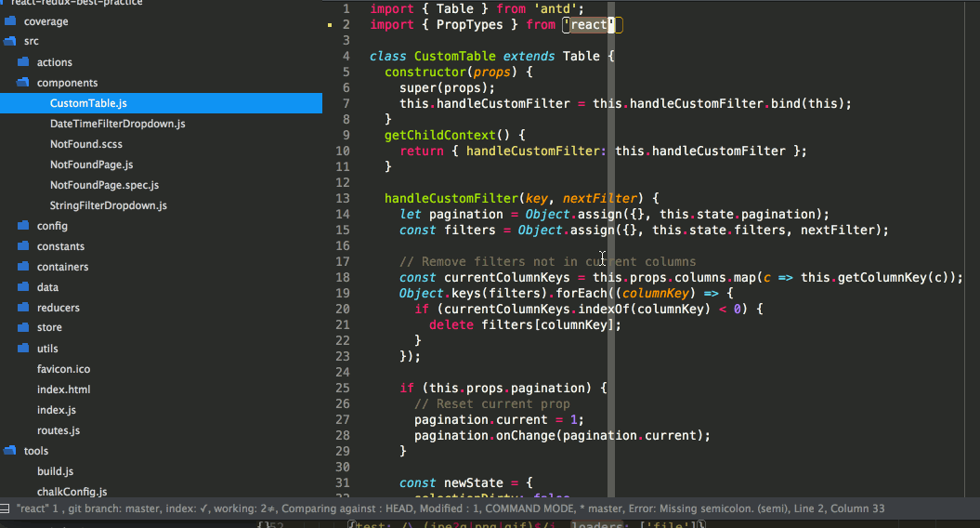
Task: Open NotFoundPage.js file
Action: pos(91,165)
